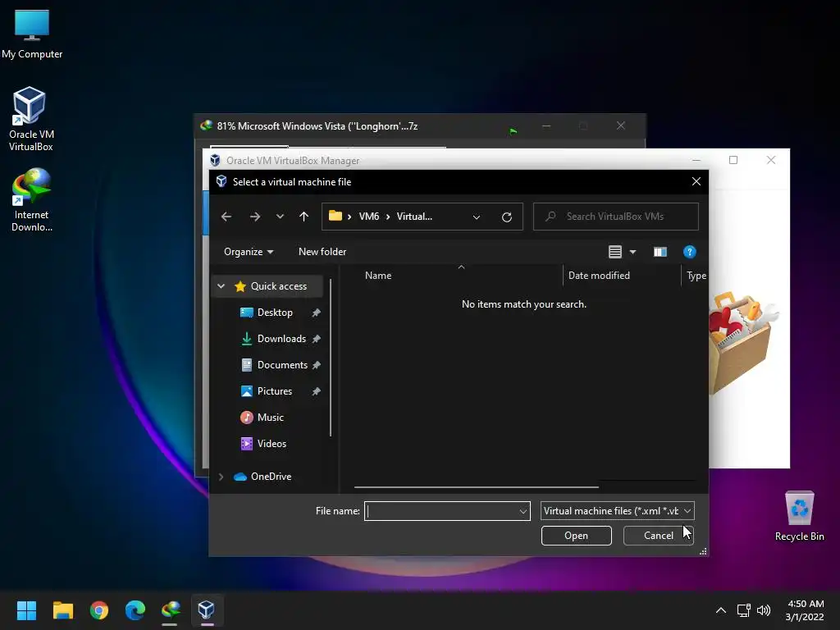The image size is (840, 630).
Task: Open network status in system tray
Action: click(743, 610)
